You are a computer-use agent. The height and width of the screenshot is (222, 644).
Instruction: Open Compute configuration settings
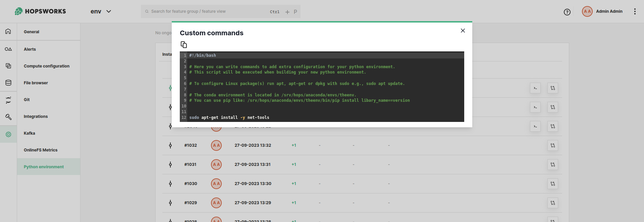47,66
